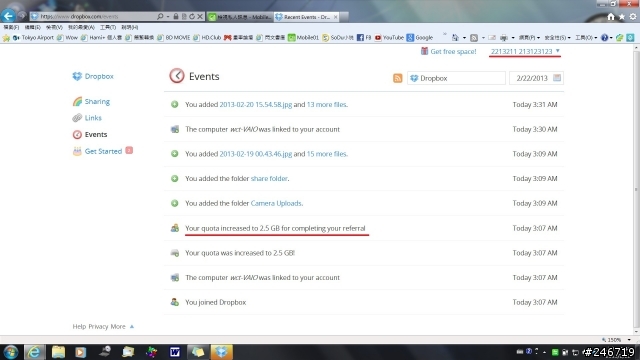
Task: Open the 2/22/2013 date picker field
Action: (536, 78)
